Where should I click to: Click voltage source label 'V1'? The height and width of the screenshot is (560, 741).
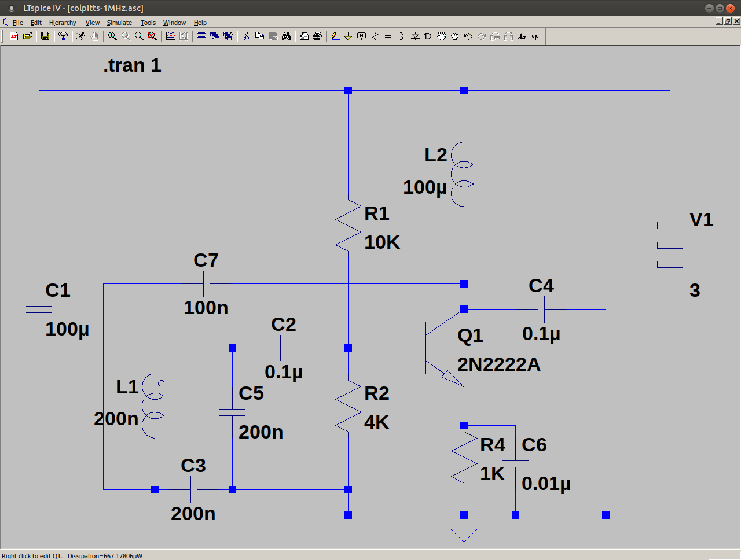pos(702,220)
